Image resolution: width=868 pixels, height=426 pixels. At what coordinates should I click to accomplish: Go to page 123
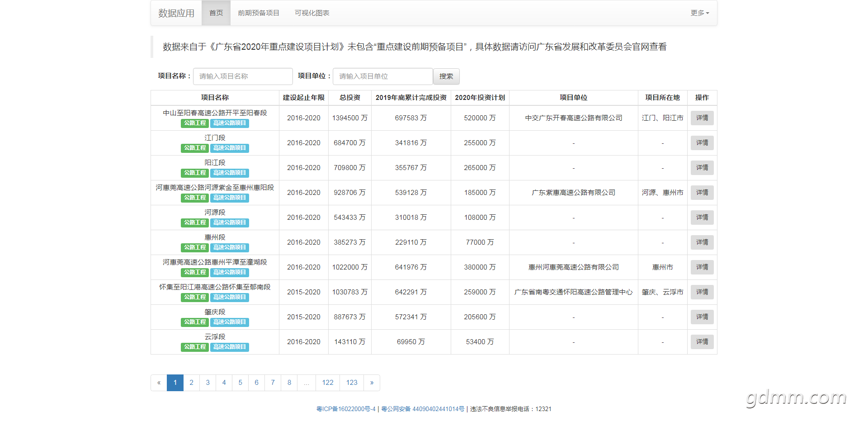point(352,383)
